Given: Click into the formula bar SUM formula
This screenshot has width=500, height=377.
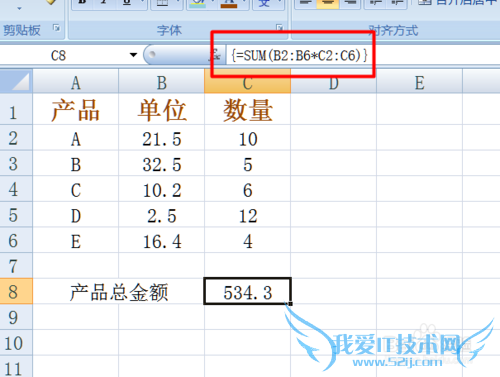Looking at the screenshot, I should click(299, 55).
